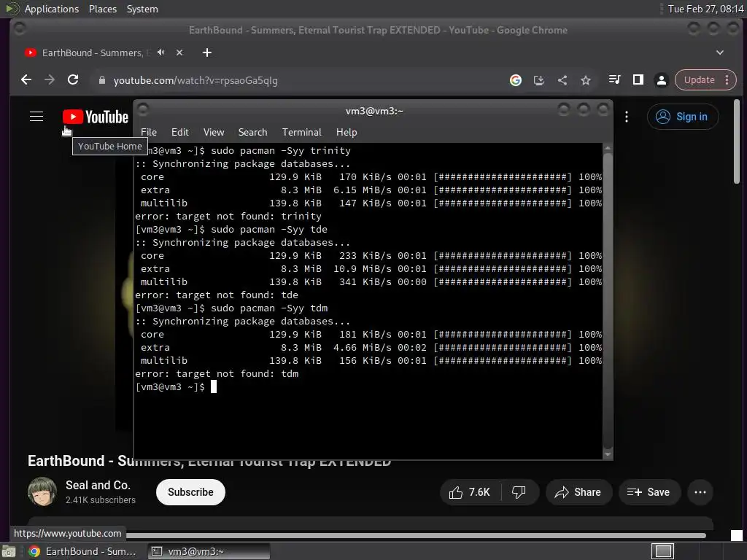The image size is (747, 560).
Task: Mute the EarthBound tab audio icon
Action: click(161, 52)
